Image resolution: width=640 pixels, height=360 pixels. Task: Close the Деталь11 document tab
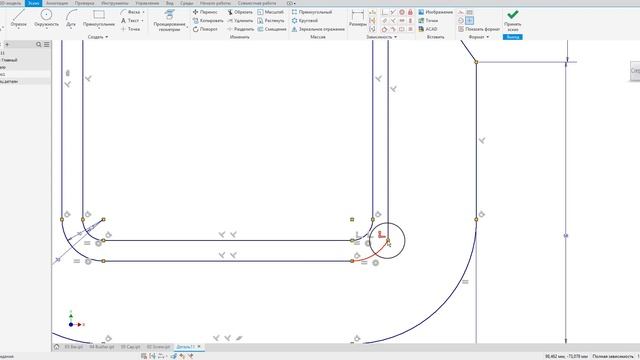click(199, 347)
